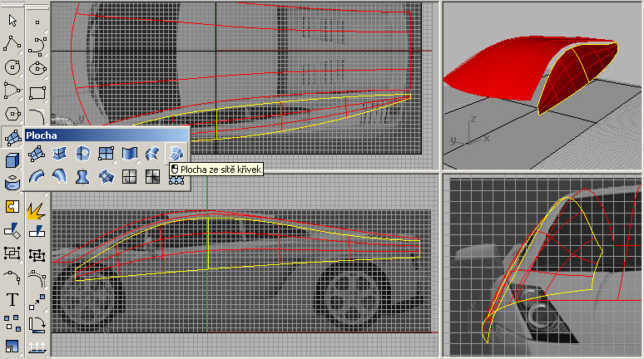The height and width of the screenshot is (359, 644).
Task: Click the point grid icon in Plocha
Action: click(x=176, y=179)
